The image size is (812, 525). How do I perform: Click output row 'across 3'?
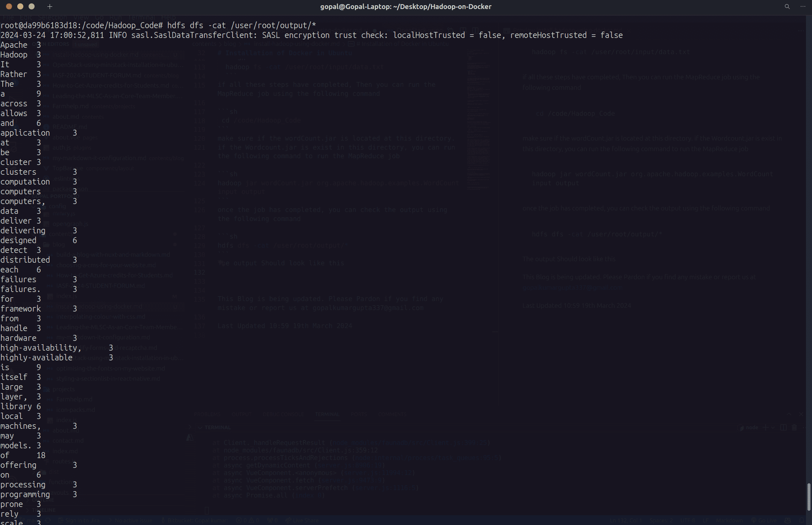tap(21, 103)
